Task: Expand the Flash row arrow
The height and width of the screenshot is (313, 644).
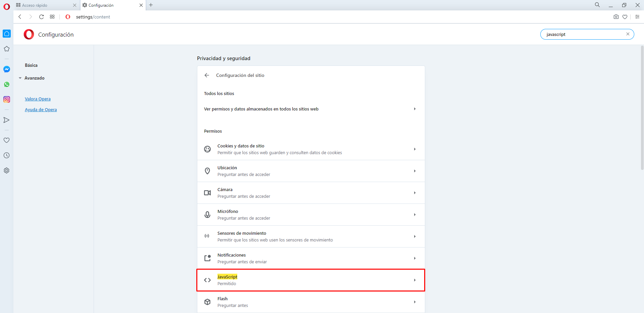Action: point(415,302)
